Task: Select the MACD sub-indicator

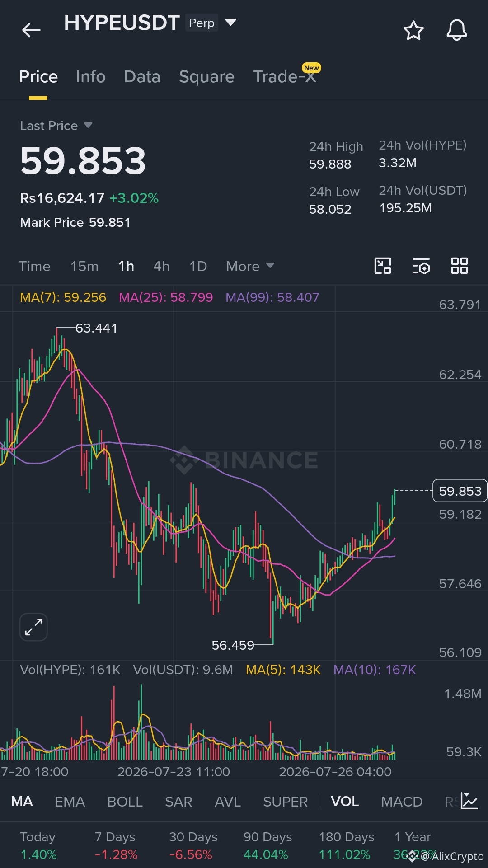Action: [401, 801]
